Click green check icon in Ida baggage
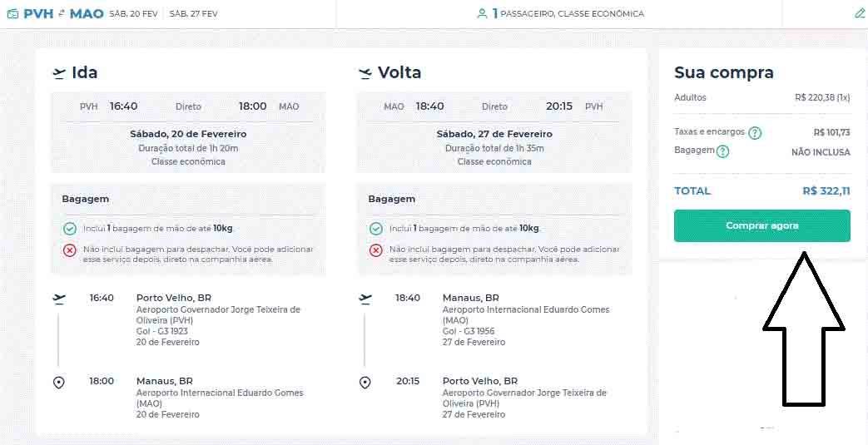 (x=70, y=229)
